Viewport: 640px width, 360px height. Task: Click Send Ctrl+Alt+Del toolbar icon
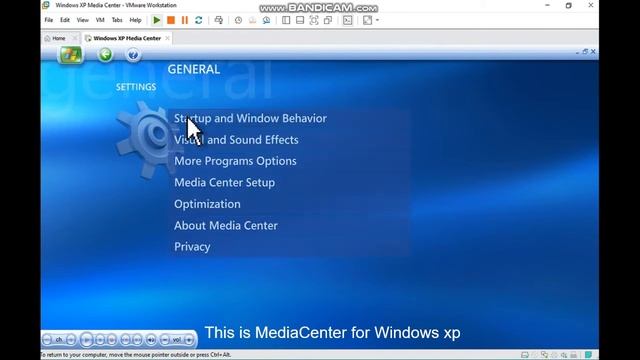point(219,20)
